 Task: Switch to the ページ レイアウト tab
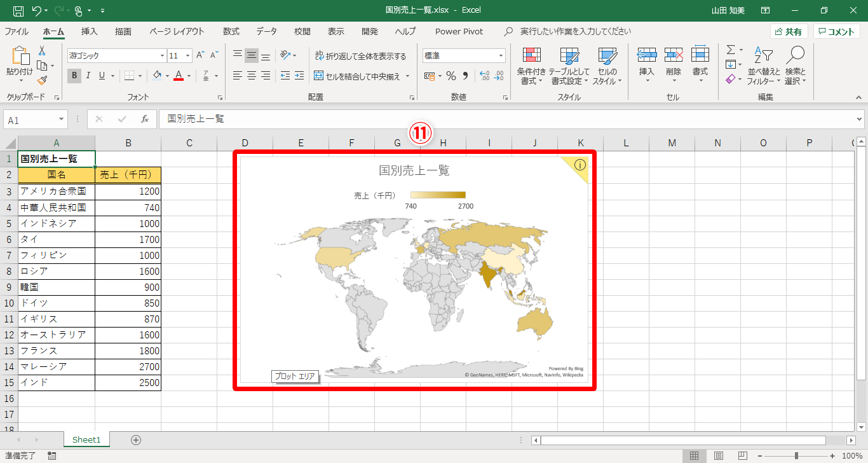[177, 31]
